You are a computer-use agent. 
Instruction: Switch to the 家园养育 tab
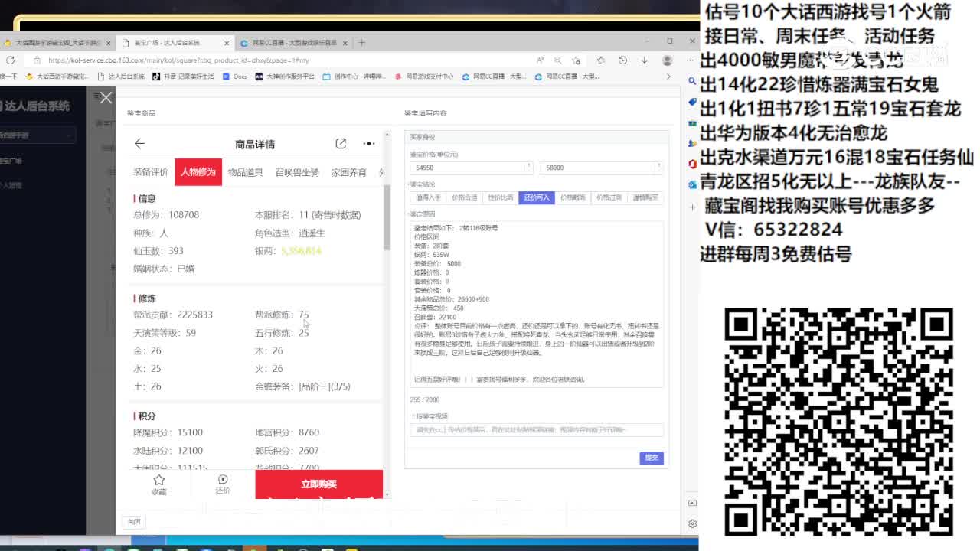(349, 172)
